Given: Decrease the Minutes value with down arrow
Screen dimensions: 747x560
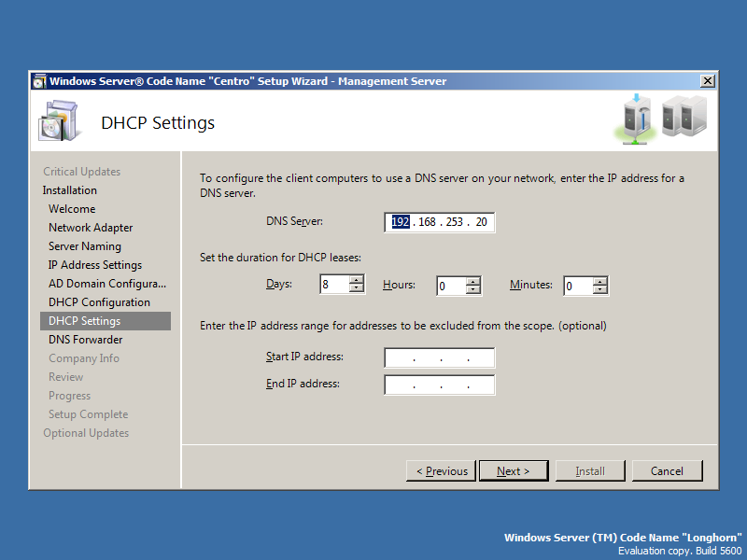Looking at the screenshot, I should click(600, 290).
